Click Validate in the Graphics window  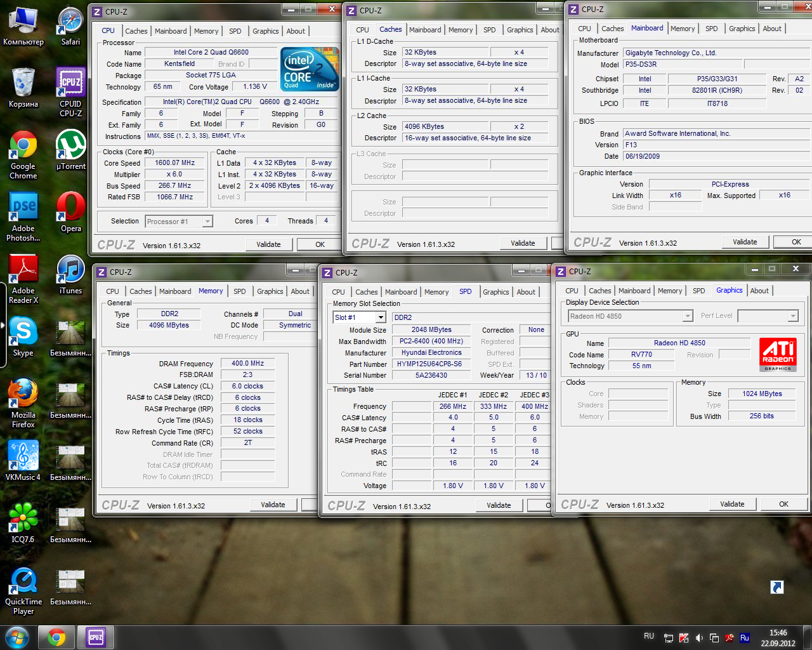pos(732,504)
